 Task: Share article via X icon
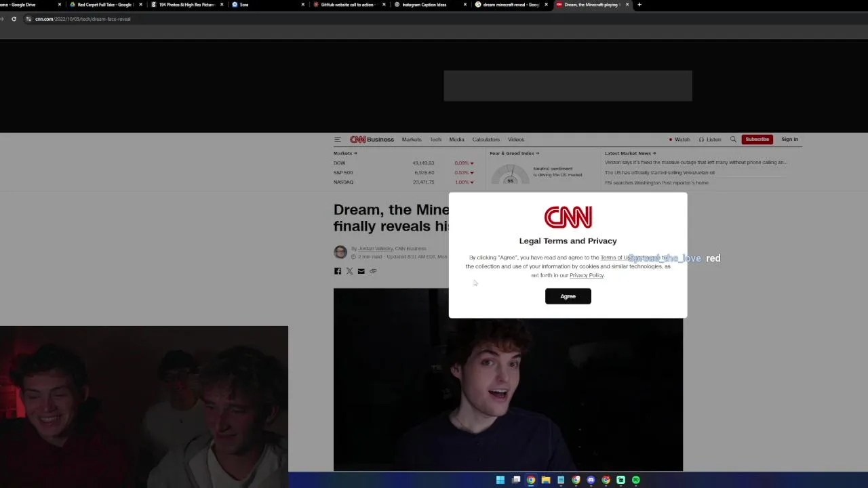click(x=349, y=271)
